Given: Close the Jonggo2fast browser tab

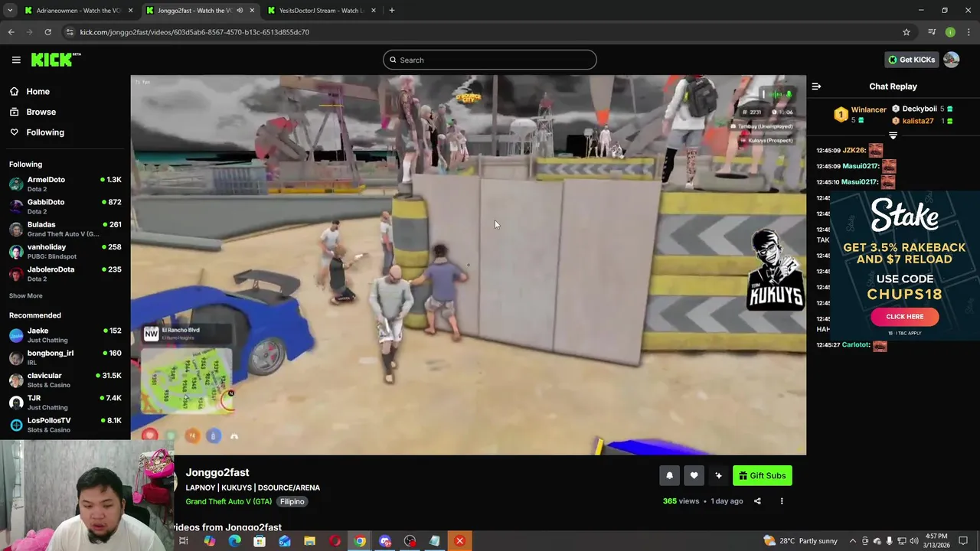Looking at the screenshot, I should click(252, 10).
